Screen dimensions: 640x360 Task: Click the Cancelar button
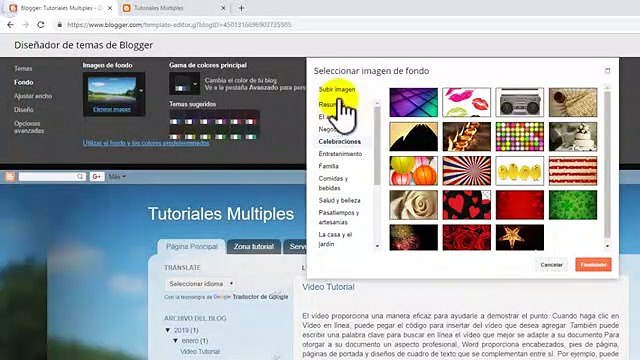[x=551, y=264]
